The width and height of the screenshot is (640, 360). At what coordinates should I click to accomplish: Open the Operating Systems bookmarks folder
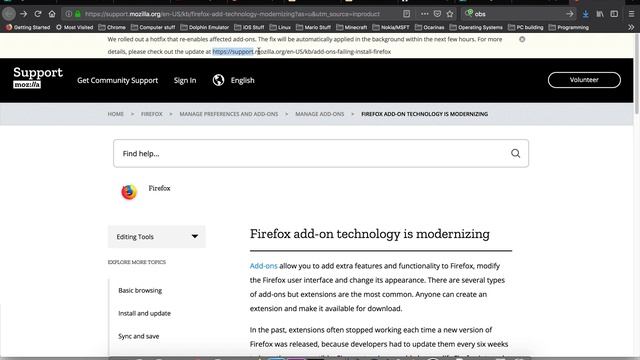[x=476, y=27]
